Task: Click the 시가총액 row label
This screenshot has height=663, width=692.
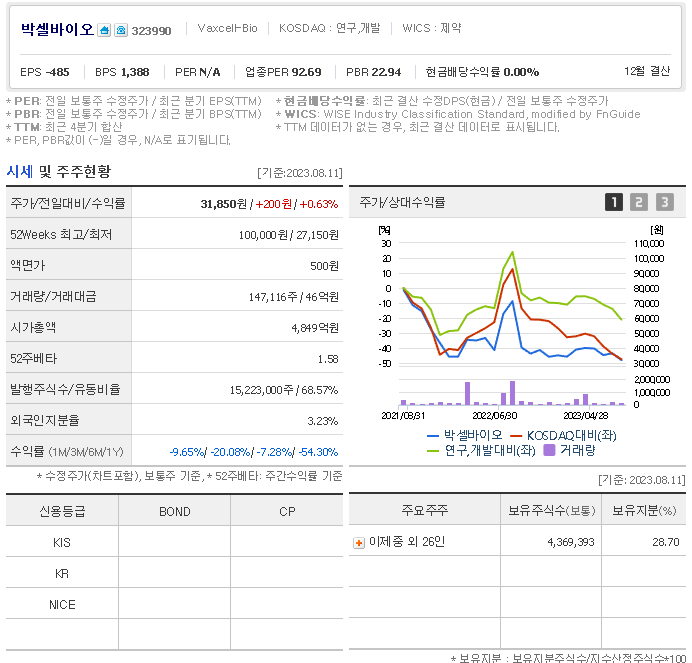Action: [33, 327]
